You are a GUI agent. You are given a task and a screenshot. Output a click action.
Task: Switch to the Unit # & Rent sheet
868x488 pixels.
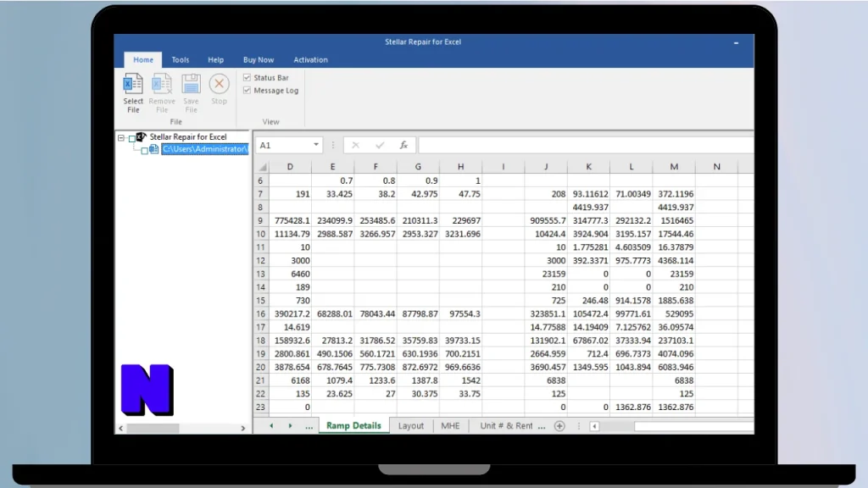coord(506,426)
